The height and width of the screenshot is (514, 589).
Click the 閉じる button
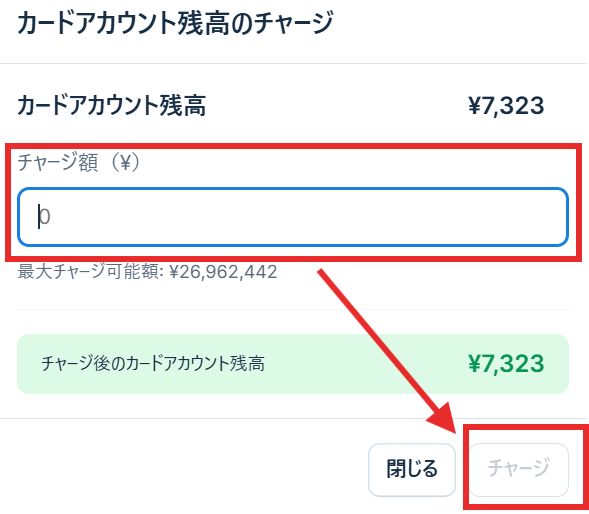[x=412, y=469]
